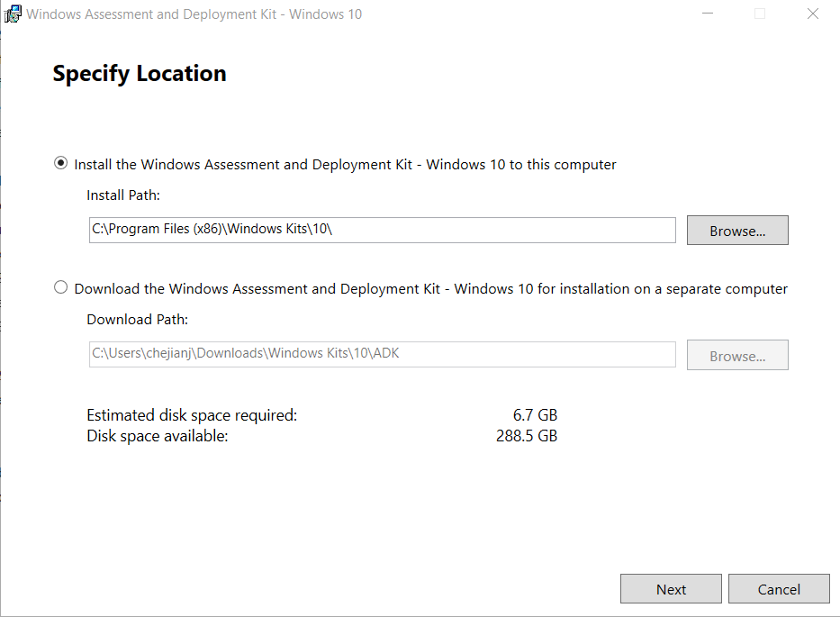Click the greyed-out maximize window button
This screenshot has width=840, height=617.
coord(760,14)
